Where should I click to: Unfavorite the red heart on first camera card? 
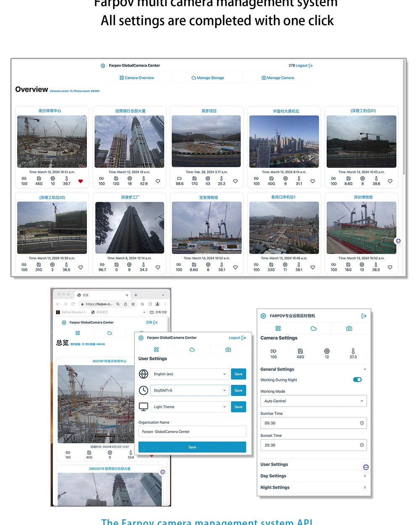[x=81, y=181]
